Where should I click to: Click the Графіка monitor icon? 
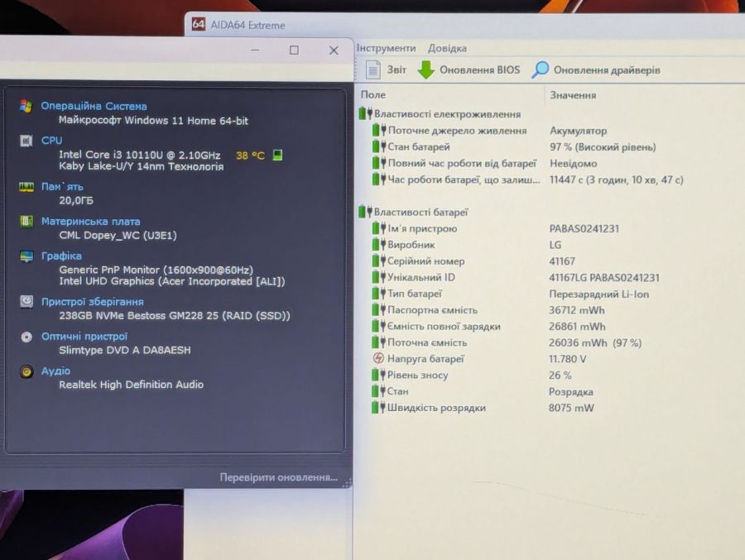pos(26,256)
